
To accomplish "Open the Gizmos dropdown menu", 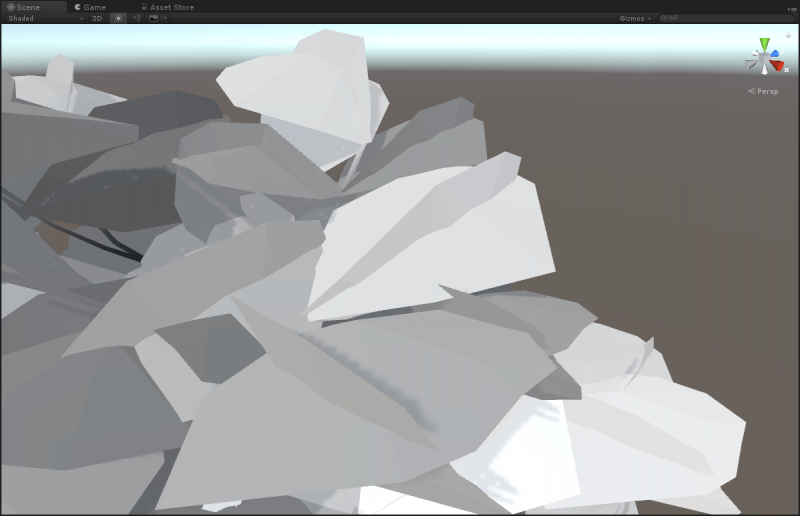I will pos(634,18).
